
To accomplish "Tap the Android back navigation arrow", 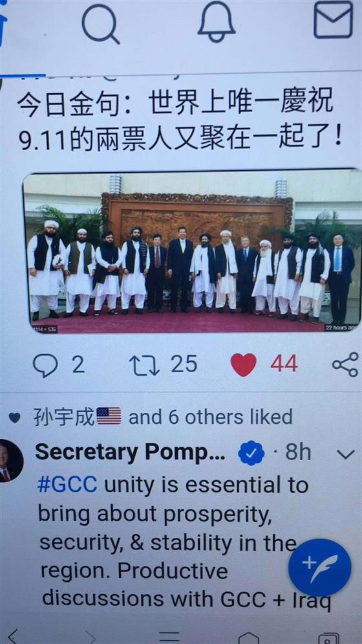I will [13, 637].
